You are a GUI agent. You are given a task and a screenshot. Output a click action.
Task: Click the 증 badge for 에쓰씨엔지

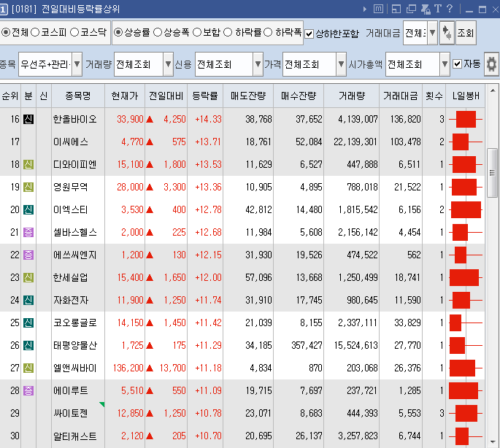[x=28, y=255]
